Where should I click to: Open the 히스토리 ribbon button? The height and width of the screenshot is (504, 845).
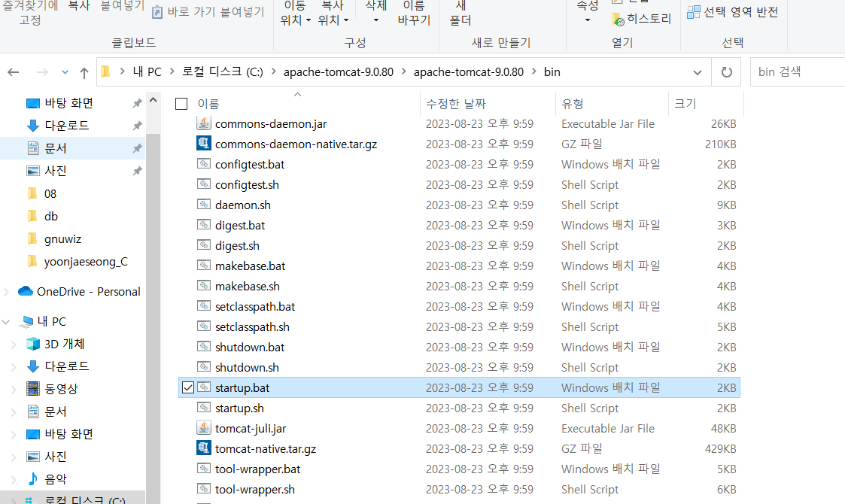[642, 20]
